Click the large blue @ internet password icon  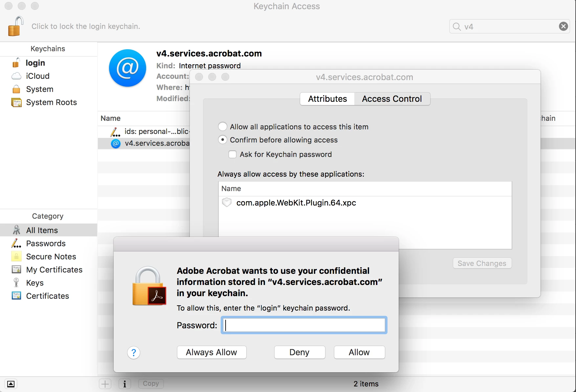pyautogui.click(x=127, y=68)
